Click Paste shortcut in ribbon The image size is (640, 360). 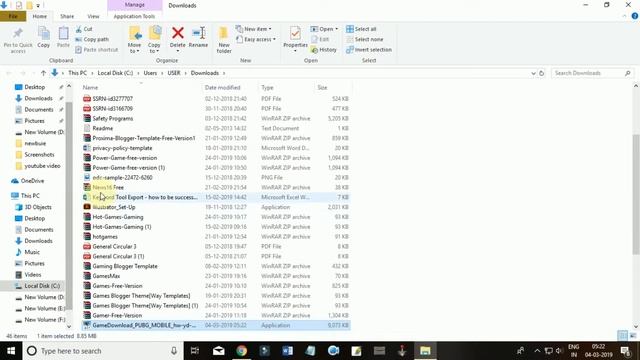(97, 50)
